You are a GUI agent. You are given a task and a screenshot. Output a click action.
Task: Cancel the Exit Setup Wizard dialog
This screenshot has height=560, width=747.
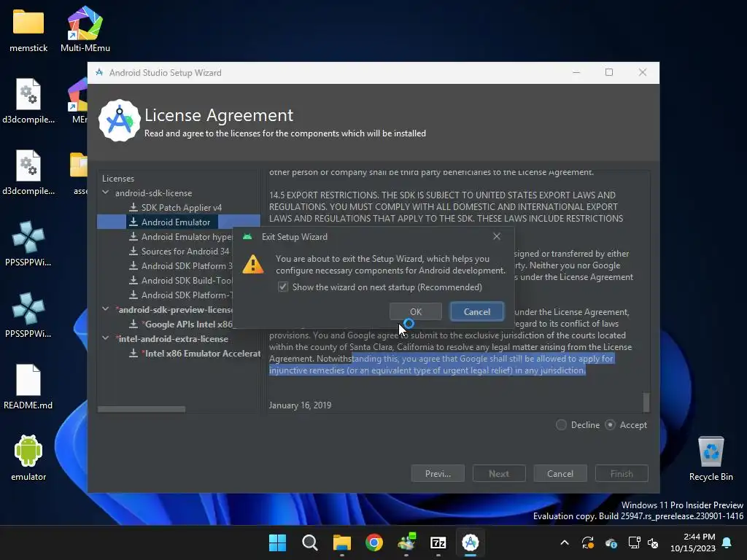[x=477, y=312]
